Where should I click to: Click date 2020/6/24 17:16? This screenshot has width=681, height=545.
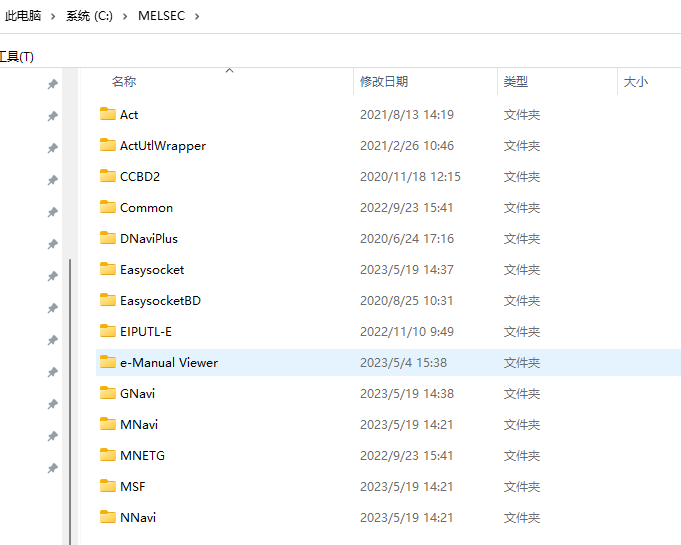click(407, 238)
